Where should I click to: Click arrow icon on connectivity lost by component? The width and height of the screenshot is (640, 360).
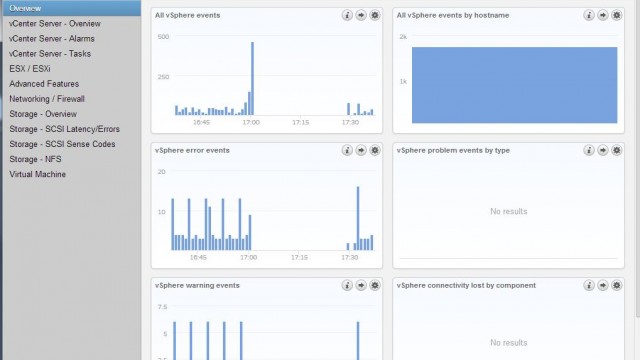point(602,285)
